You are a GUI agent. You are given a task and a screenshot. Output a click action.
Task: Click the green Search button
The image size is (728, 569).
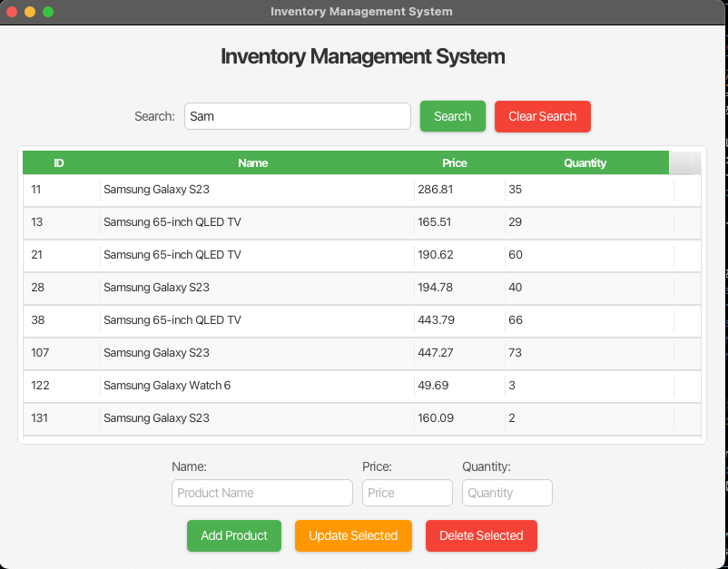(x=453, y=116)
